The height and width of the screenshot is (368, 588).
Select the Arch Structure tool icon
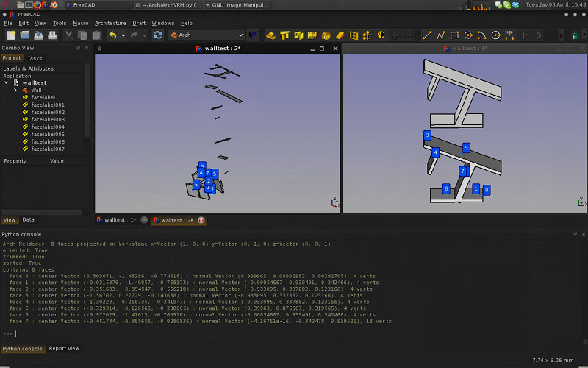coord(284,35)
